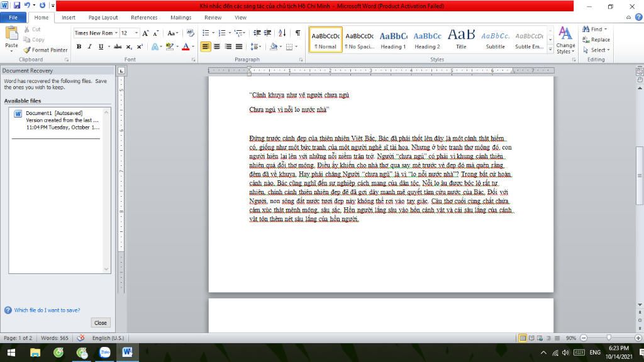Open the Find dropdown arrow
This screenshot has height=362, width=644.
(x=606, y=29)
